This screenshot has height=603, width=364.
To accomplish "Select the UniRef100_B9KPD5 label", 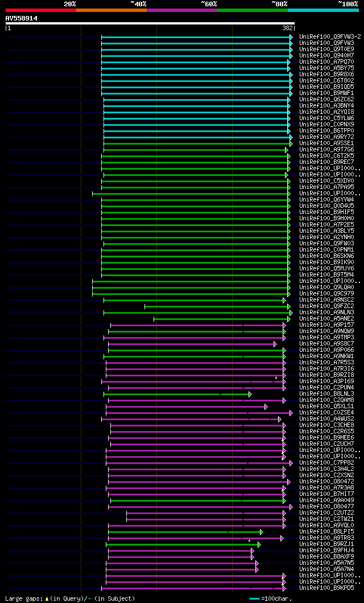I will 327,589.
